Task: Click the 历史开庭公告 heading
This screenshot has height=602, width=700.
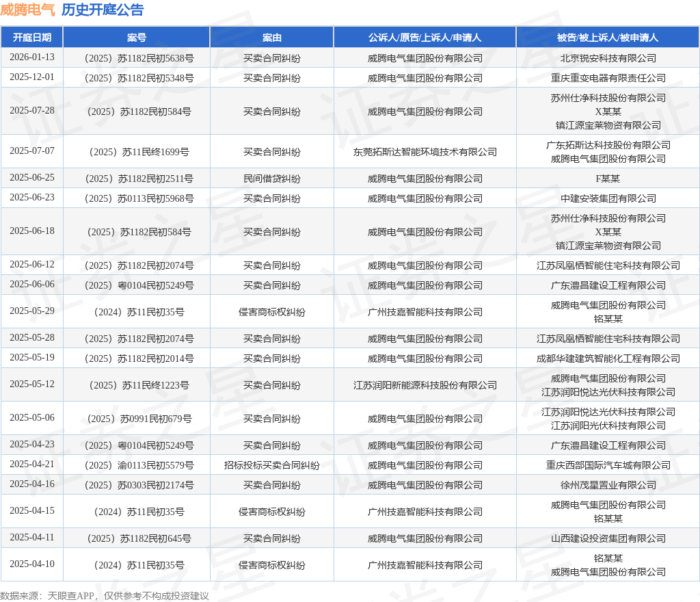Action: [103, 10]
